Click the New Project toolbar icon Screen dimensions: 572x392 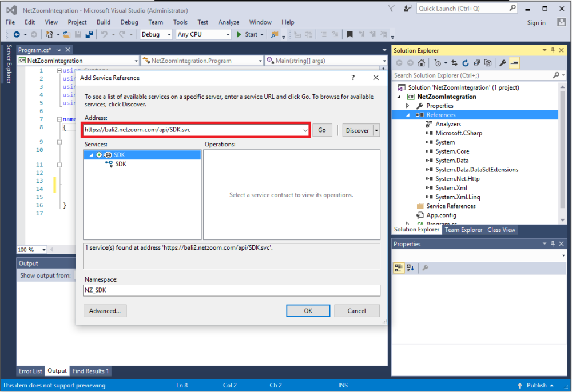click(49, 35)
